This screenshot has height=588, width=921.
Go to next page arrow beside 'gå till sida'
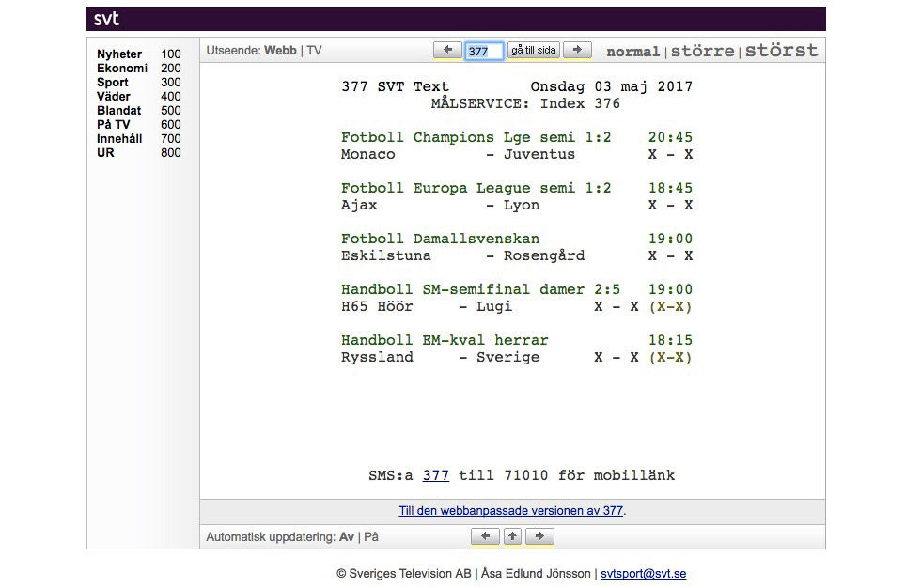pos(577,50)
